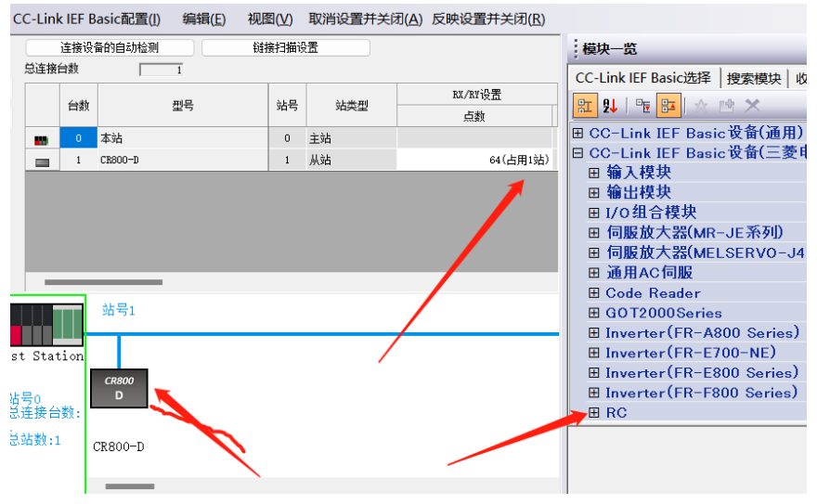Viewport: 817px width, 504px height.
Task: Expand Inverter(FR-F800 Series) node
Action: pos(594,393)
